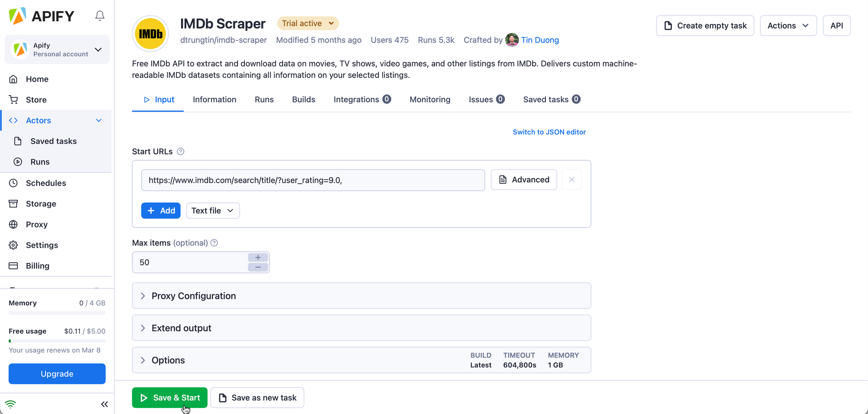868x414 pixels.
Task: Open the Trial active dropdown
Action: [x=308, y=23]
